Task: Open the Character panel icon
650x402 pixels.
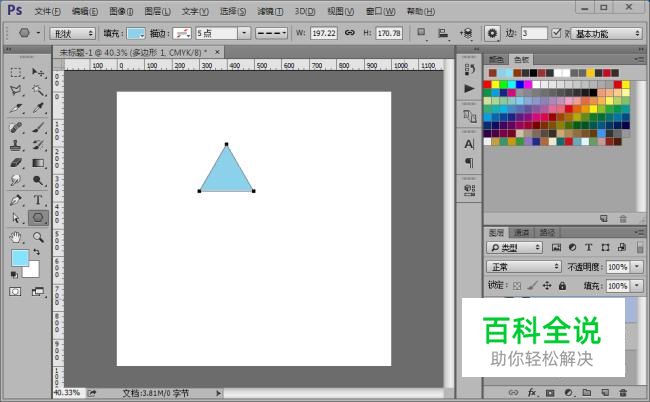Action: [469, 144]
